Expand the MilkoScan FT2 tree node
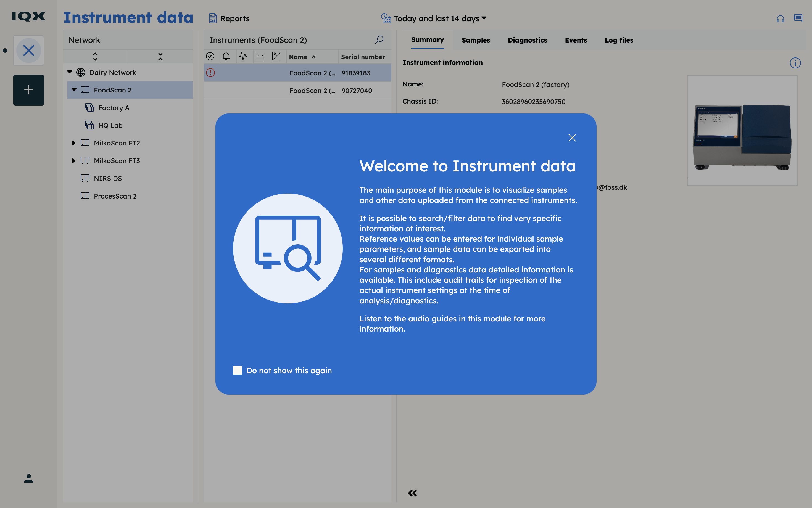Screen dimensions: 812x508 (x=73, y=143)
